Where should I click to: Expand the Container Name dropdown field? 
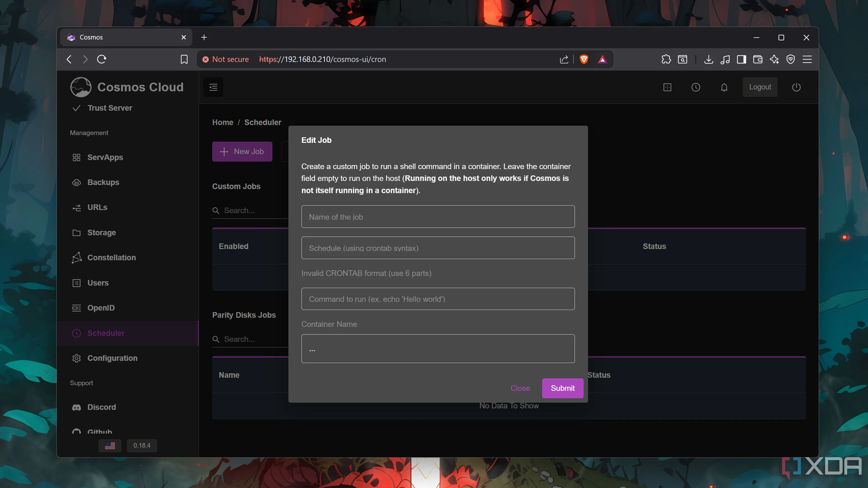tap(438, 349)
